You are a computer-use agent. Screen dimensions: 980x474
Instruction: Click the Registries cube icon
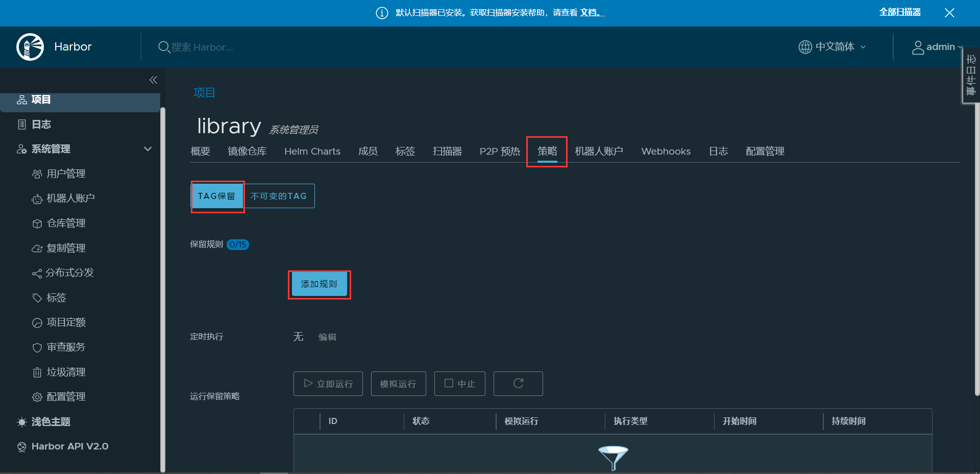pyautogui.click(x=37, y=223)
